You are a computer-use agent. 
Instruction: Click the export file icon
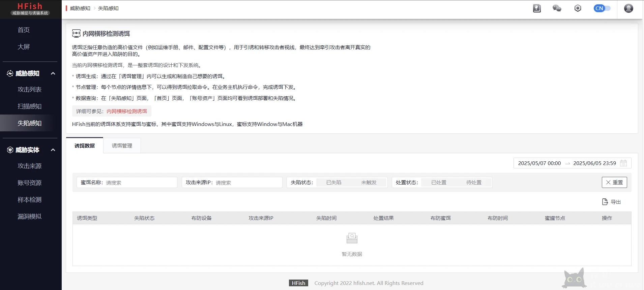coord(605,202)
